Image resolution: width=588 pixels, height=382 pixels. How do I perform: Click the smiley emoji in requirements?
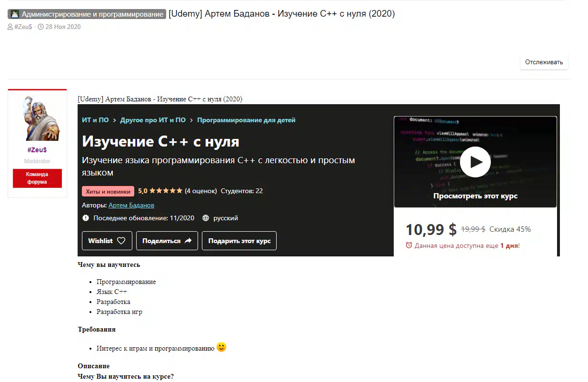click(x=221, y=347)
